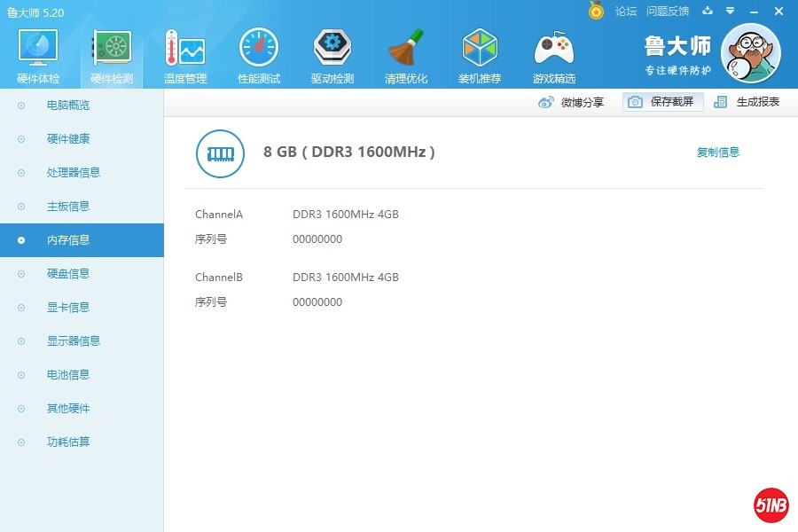Open the 论坛 forum link
The width and height of the screenshot is (798, 532).
[626, 12]
